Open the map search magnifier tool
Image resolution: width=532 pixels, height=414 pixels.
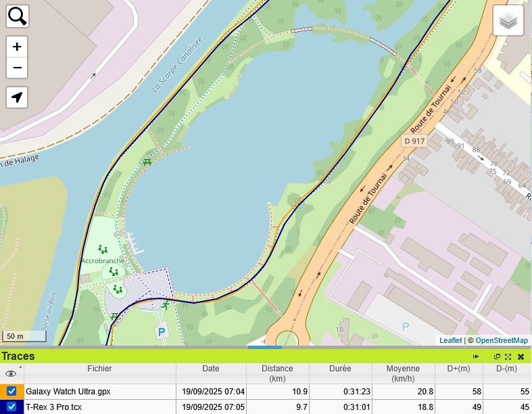coord(18,16)
